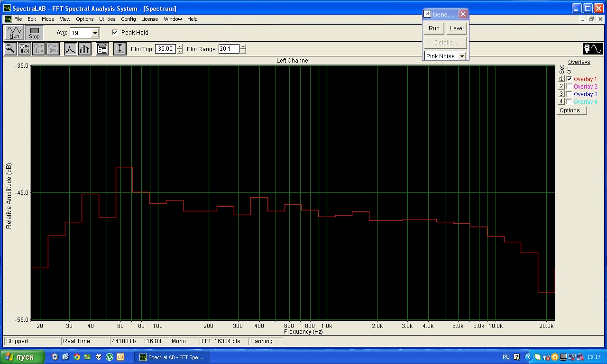This screenshot has height=364, width=607.
Task: Click the Overlays Options button
Action: tap(571, 110)
